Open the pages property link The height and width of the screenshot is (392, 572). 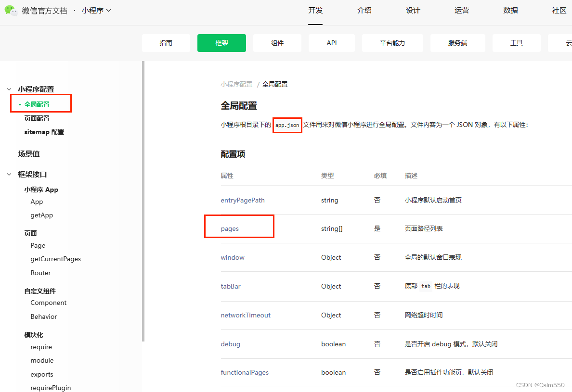pos(230,229)
